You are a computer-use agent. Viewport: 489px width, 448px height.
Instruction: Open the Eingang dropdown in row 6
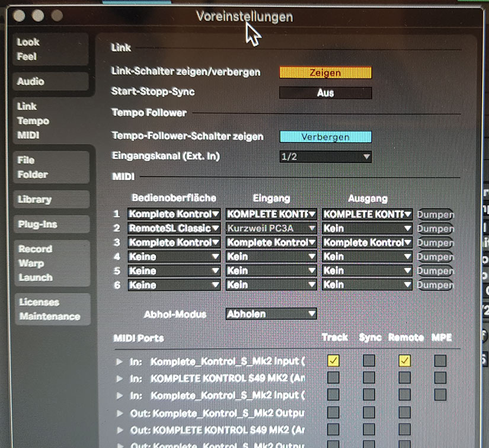pos(271,284)
